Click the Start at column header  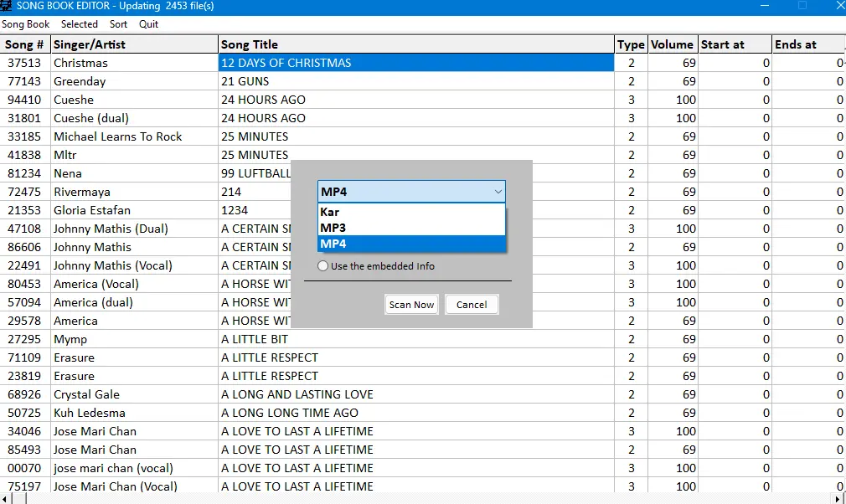(x=735, y=44)
